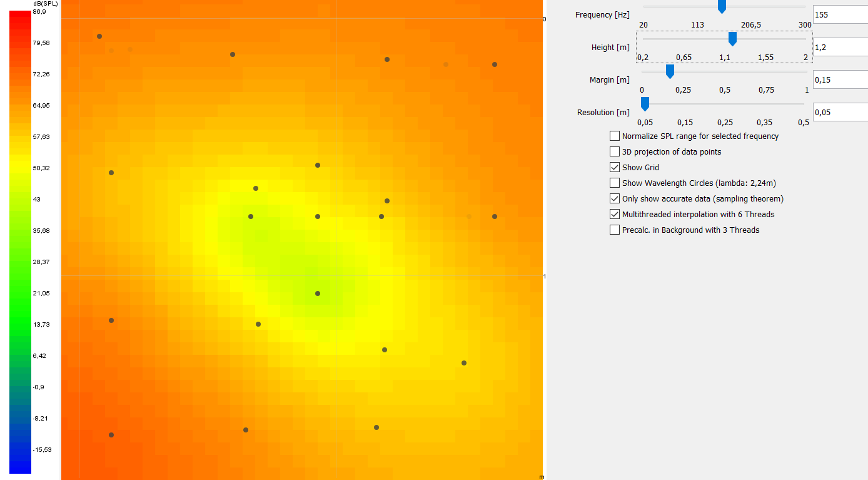The width and height of the screenshot is (868, 480).
Task: Click the Margin slider handle
Action: pos(670,71)
